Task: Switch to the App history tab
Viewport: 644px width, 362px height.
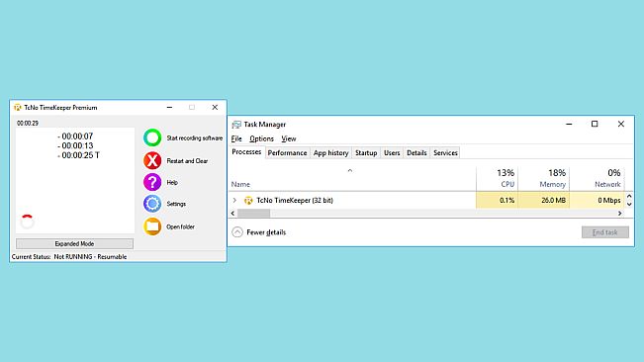Action: click(330, 152)
